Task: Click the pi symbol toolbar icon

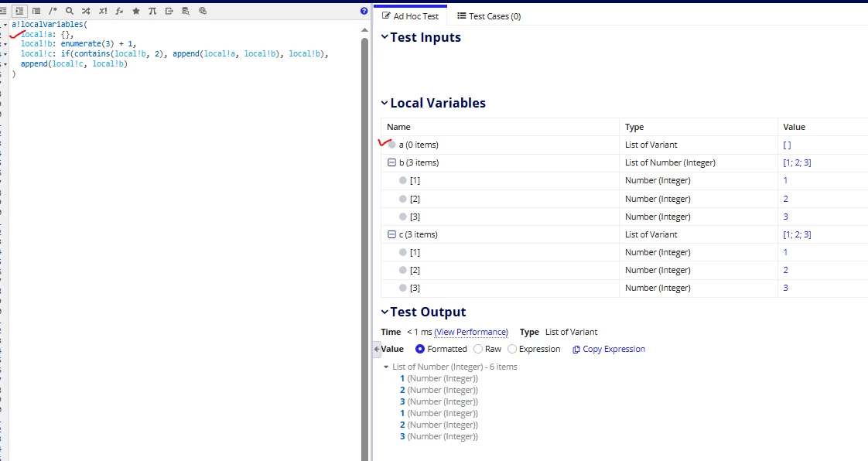Action: 152,11
